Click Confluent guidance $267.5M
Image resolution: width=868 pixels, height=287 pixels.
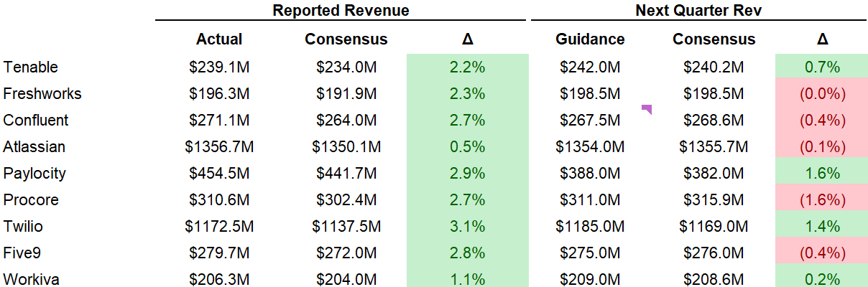590,120
